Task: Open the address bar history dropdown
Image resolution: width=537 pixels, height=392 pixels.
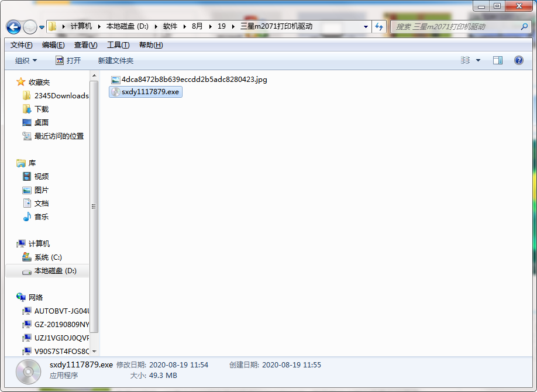Action: (x=366, y=27)
